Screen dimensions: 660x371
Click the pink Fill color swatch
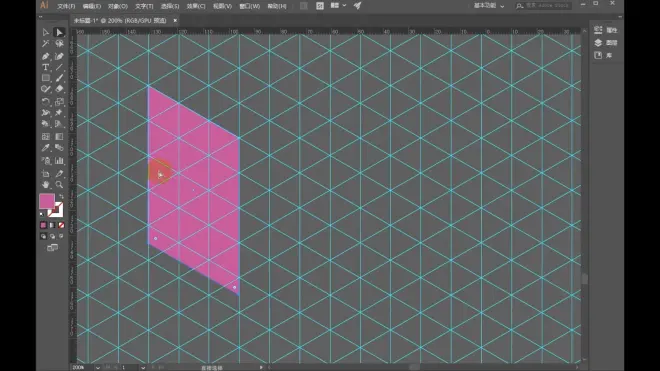tap(46, 201)
